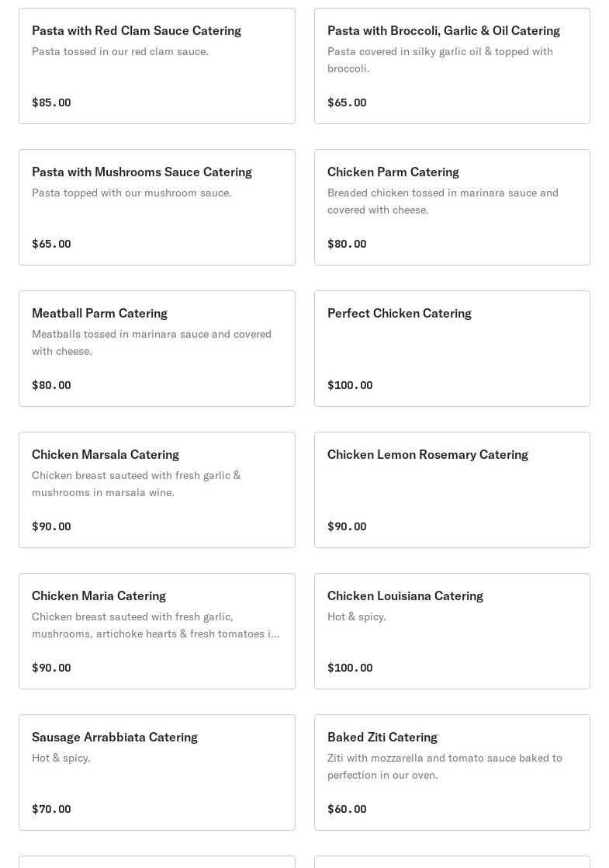Select the Baked Ziti Catering card

(x=452, y=773)
